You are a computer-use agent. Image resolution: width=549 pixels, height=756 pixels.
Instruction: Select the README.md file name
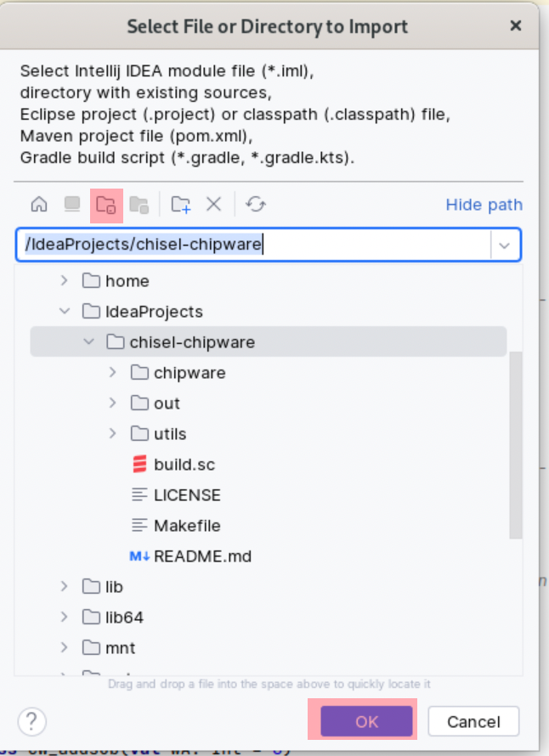202,556
